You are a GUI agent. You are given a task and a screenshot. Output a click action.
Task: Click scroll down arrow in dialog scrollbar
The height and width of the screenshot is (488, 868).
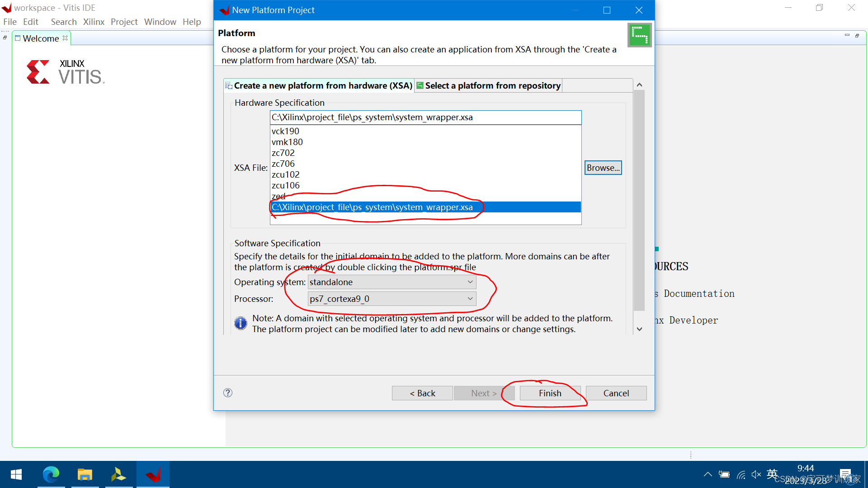639,329
